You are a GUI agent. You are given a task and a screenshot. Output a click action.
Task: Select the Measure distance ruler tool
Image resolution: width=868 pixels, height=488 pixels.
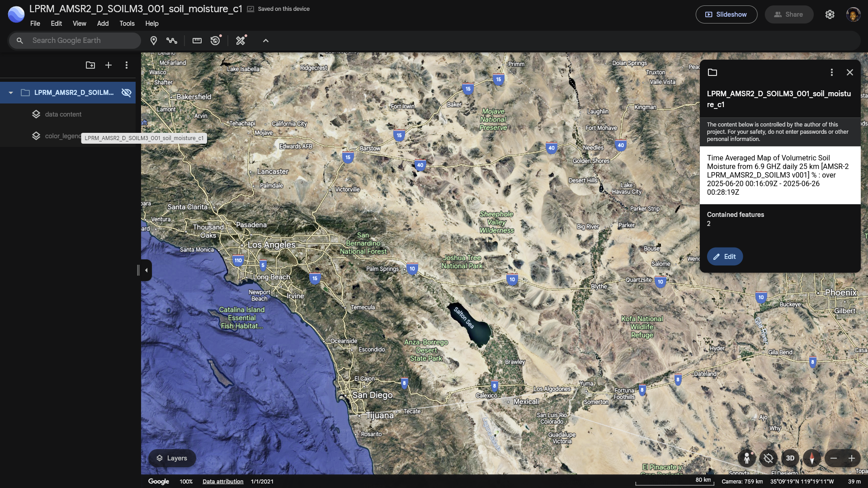[197, 41]
